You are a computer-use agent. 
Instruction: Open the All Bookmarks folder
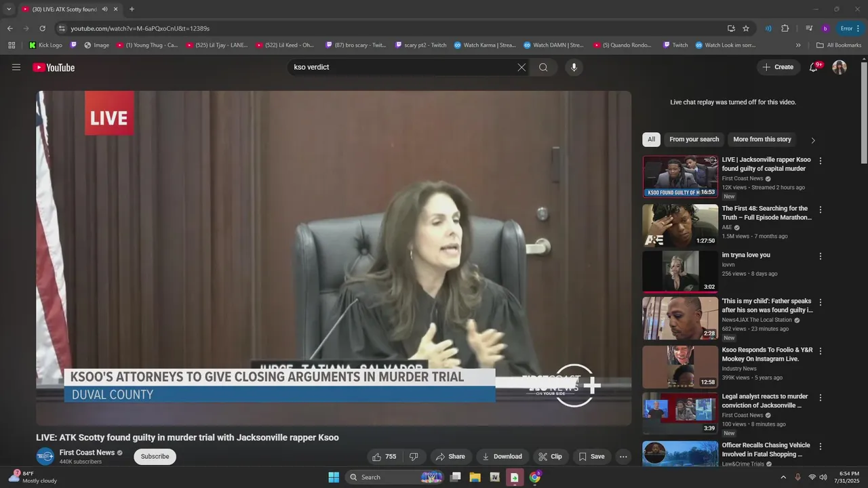click(839, 45)
